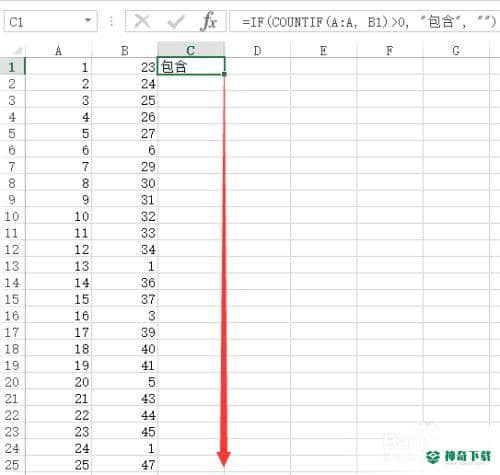Click the formula bar options dots
This screenshot has height=475, width=500.
(x=111, y=22)
